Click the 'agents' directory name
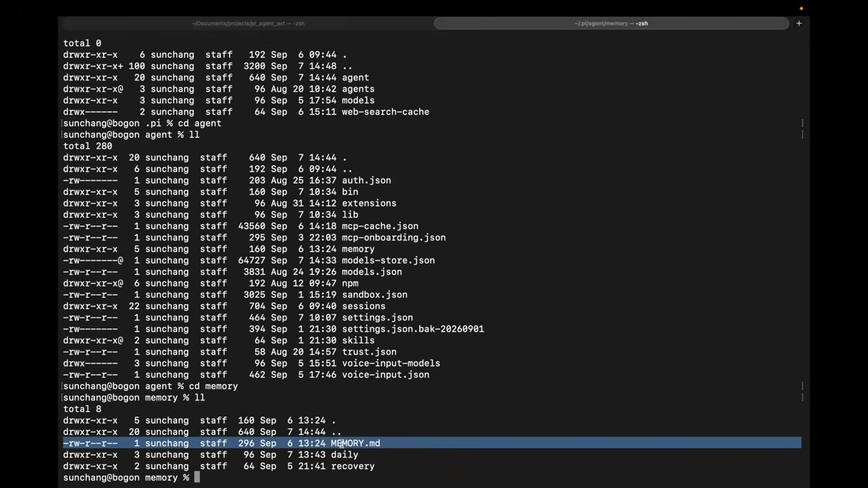Viewport: 868px width, 488px height. [x=358, y=89]
